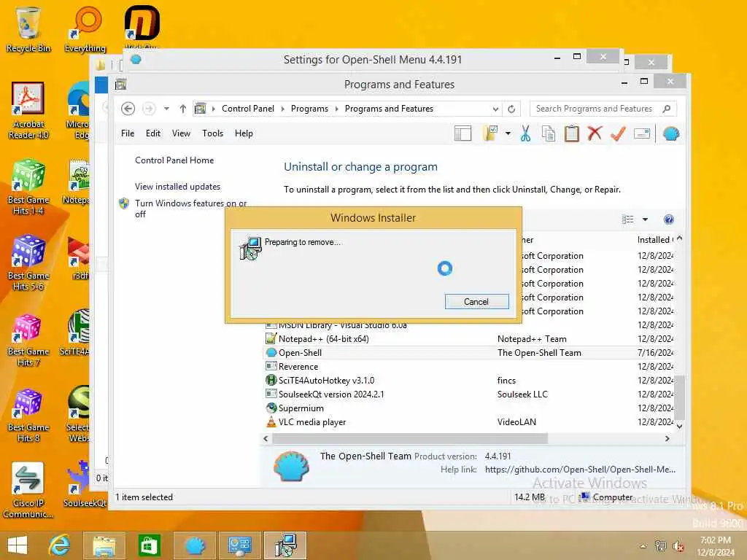Cancel the Windows Installer removal
The image size is (747, 560).
[476, 301]
